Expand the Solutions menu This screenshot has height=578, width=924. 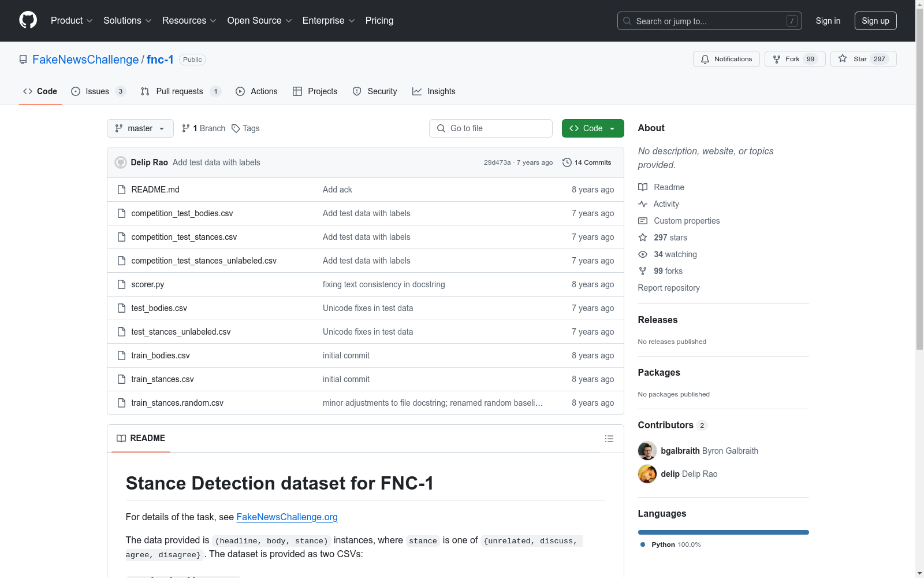[x=128, y=21]
